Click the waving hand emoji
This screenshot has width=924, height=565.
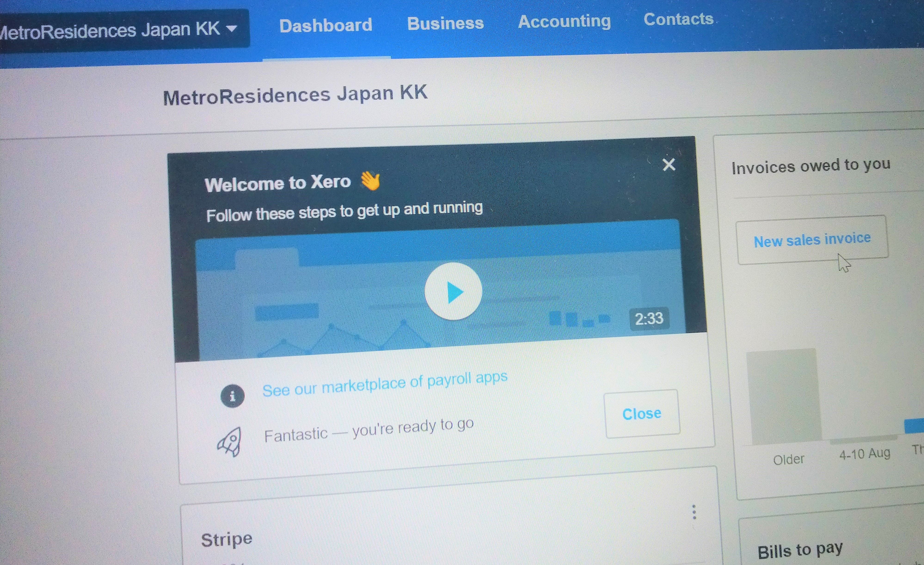click(x=370, y=180)
